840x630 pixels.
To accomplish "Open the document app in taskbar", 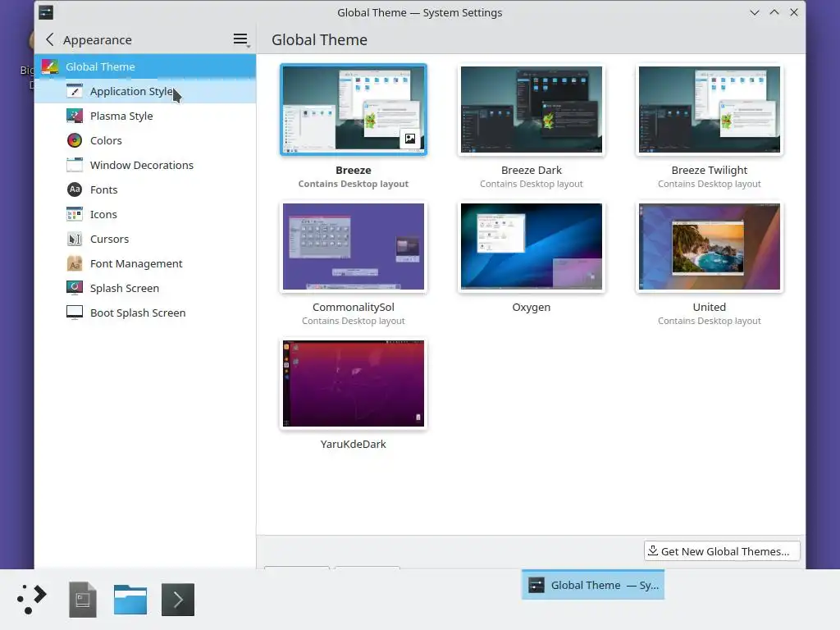I will point(83,599).
